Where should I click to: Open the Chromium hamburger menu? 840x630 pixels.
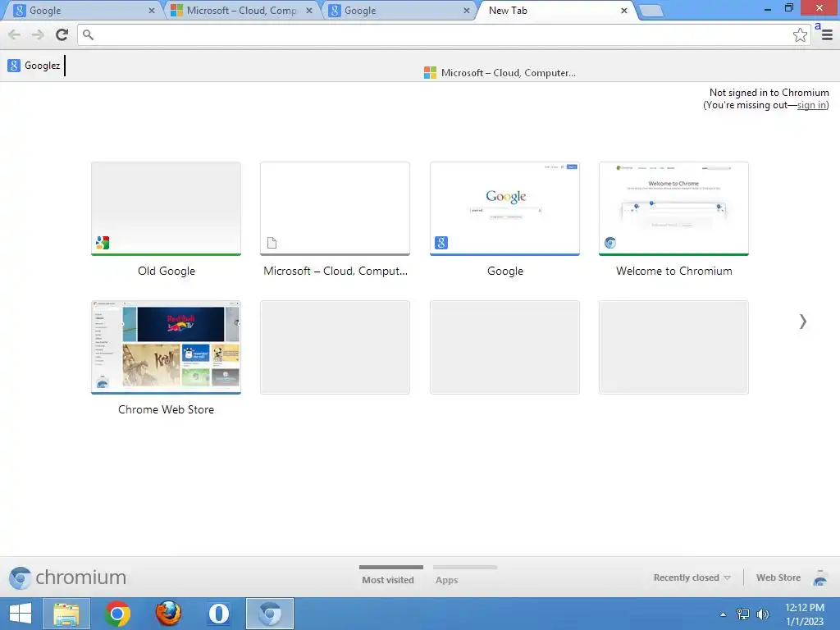827,34
